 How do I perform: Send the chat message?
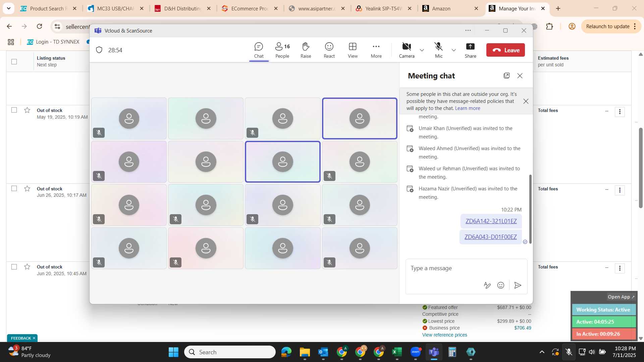coord(518,285)
